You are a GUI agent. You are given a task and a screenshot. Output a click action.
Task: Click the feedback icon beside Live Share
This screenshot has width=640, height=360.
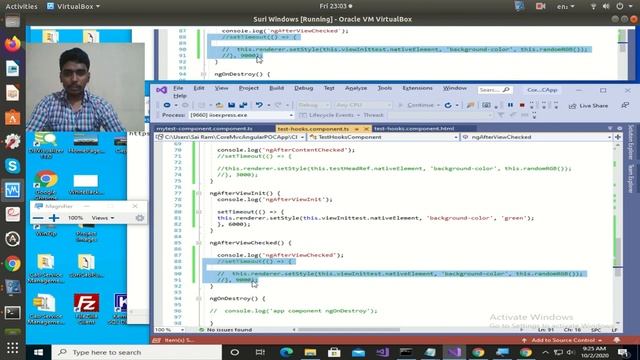tap(624, 105)
